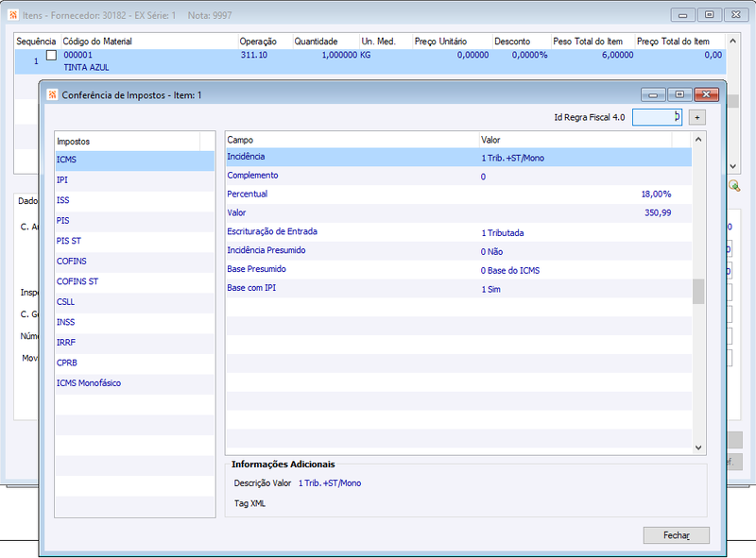Close the Itens window

click(736, 15)
